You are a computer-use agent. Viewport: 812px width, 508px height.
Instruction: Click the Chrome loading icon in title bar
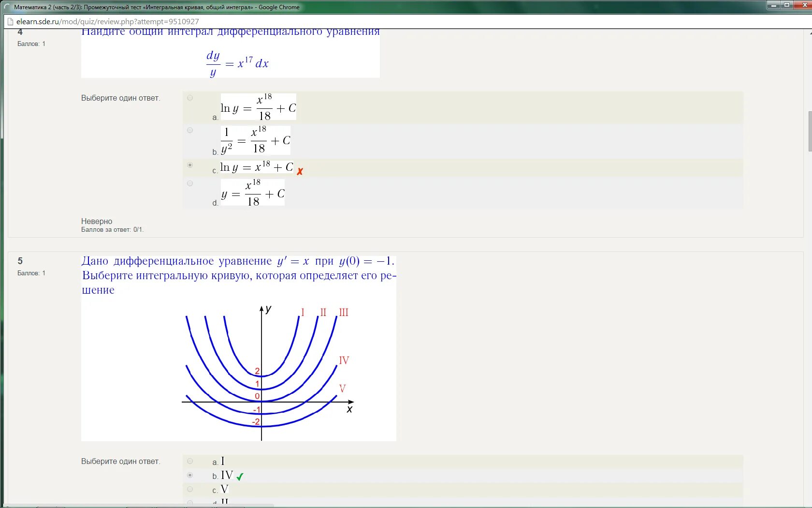click(x=7, y=7)
